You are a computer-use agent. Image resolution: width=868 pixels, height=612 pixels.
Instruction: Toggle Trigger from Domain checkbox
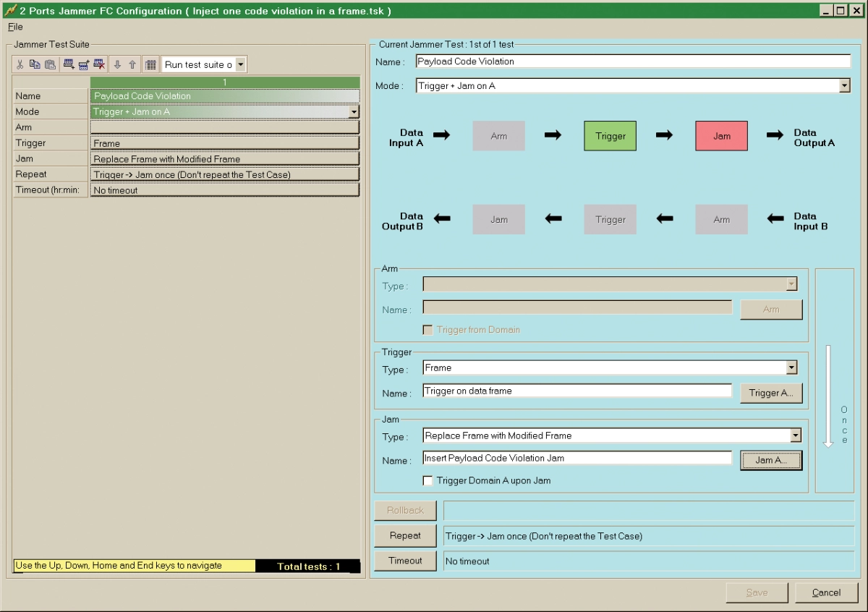428,330
